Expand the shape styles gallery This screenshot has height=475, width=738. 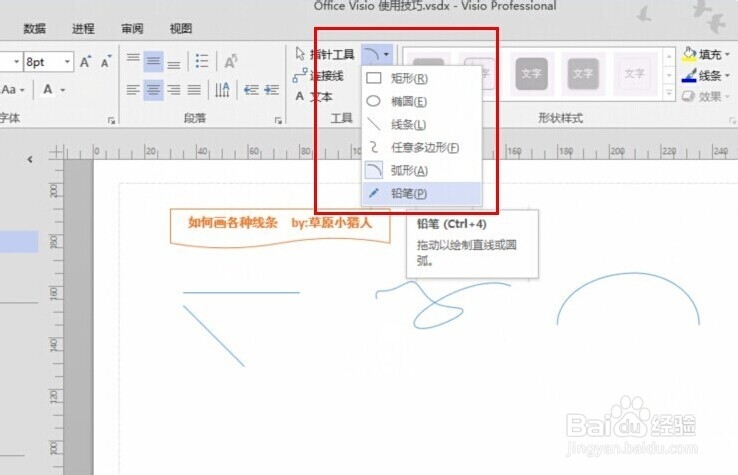point(669,93)
